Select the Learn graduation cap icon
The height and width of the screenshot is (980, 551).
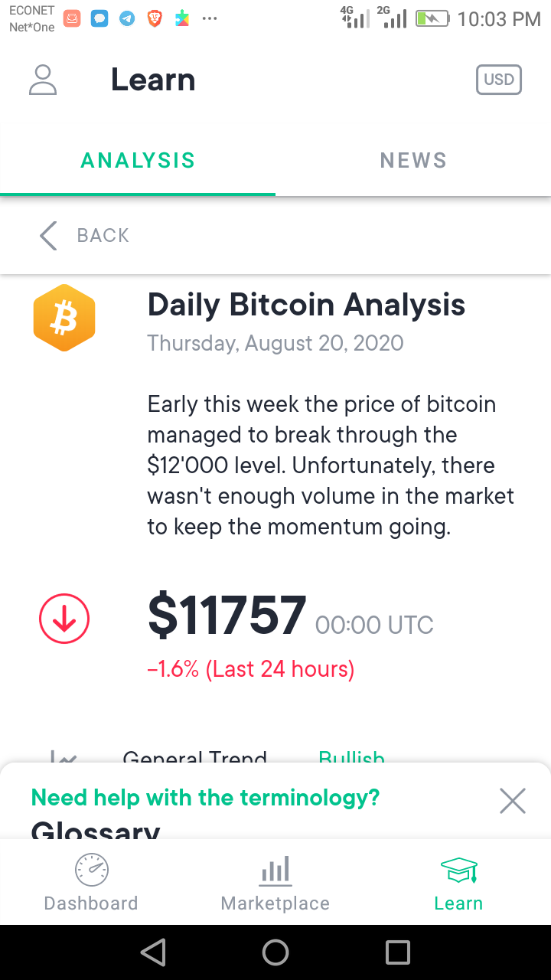click(458, 870)
